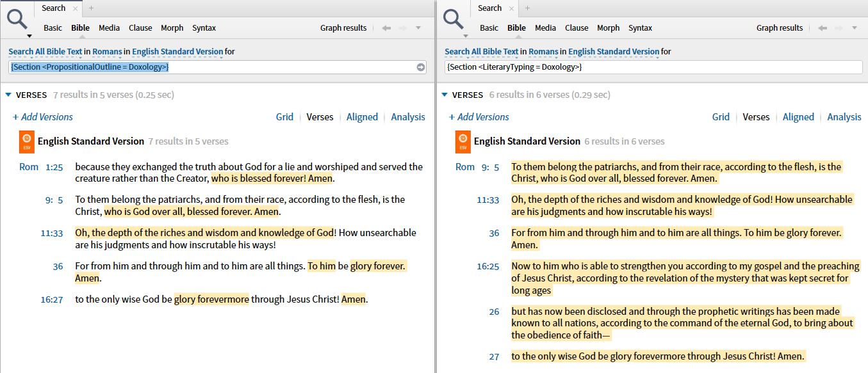Switch to Analysis view in right panel
Image resolution: width=868 pixels, height=373 pixels.
[x=844, y=117]
